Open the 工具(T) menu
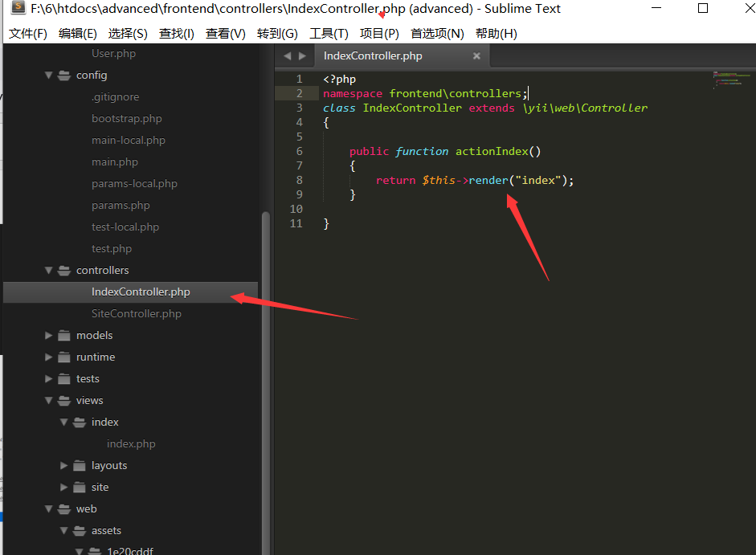Viewport: 756px width, 555px height. 329,34
